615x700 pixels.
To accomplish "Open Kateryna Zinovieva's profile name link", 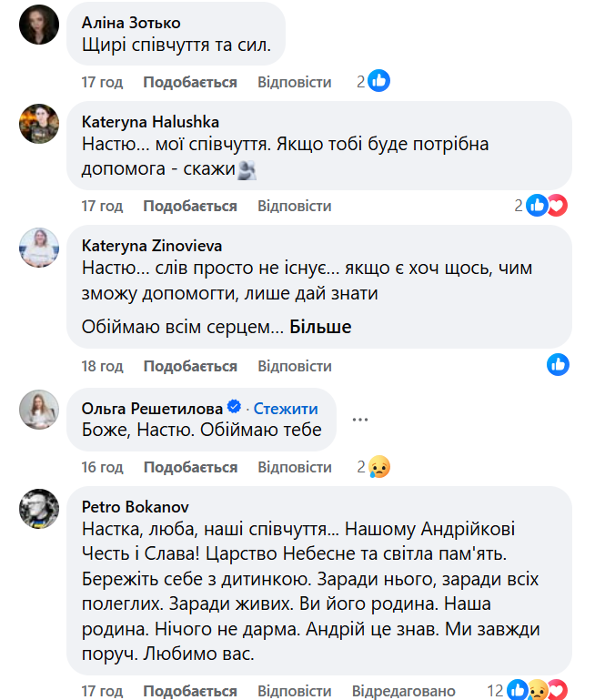I will pyautogui.click(x=151, y=245).
